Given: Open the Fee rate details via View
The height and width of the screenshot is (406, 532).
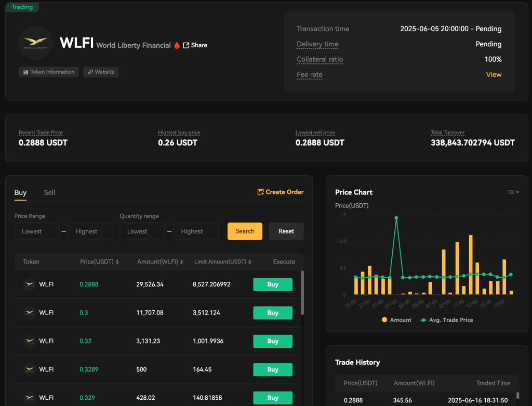Looking at the screenshot, I should (494, 74).
